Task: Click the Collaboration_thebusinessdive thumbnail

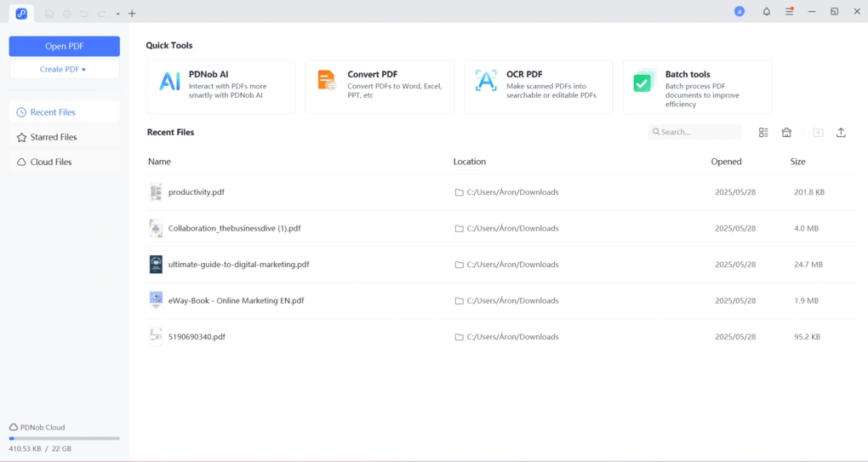Action: (156, 228)
